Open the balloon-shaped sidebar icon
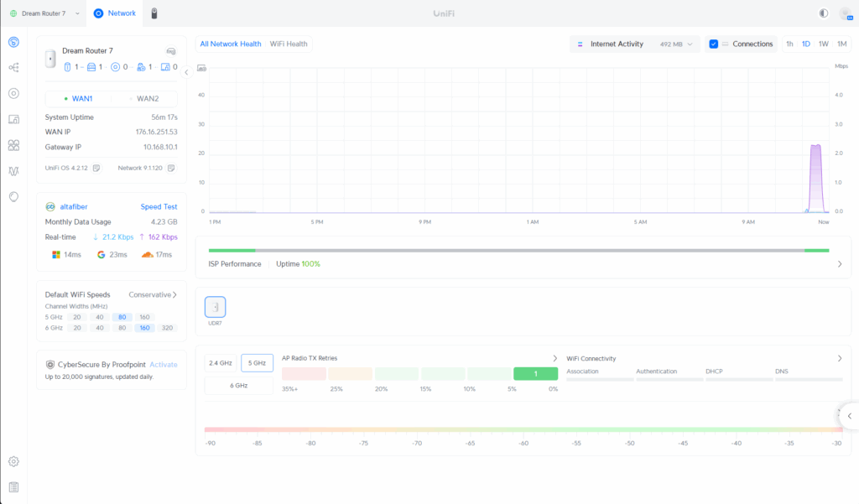Screen dimensions: 859x504 (13, 197)
